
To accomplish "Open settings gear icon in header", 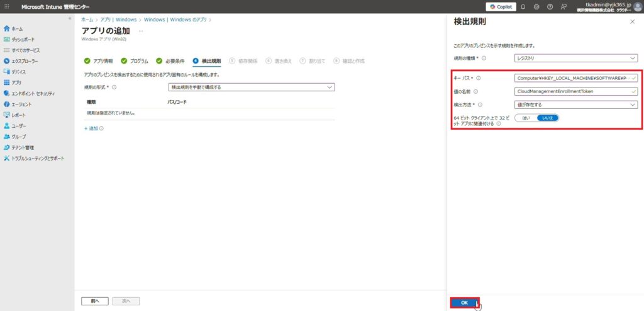I will pos(536,6).
